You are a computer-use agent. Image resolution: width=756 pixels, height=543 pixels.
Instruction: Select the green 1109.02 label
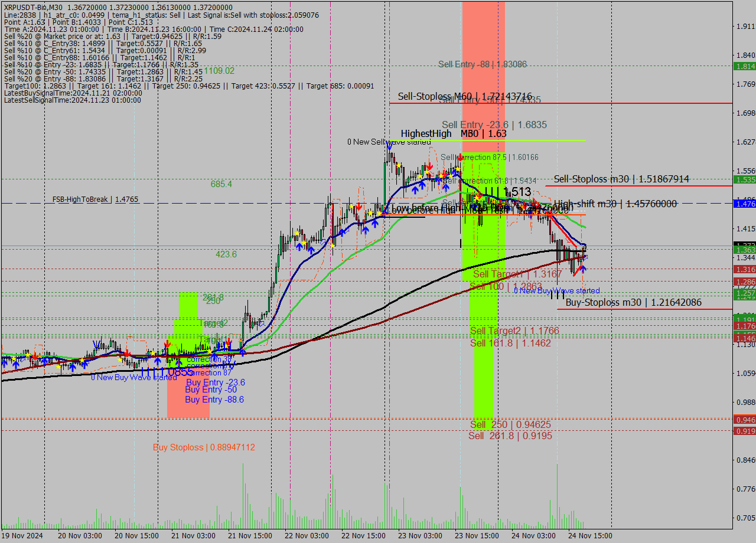point(219,71)
